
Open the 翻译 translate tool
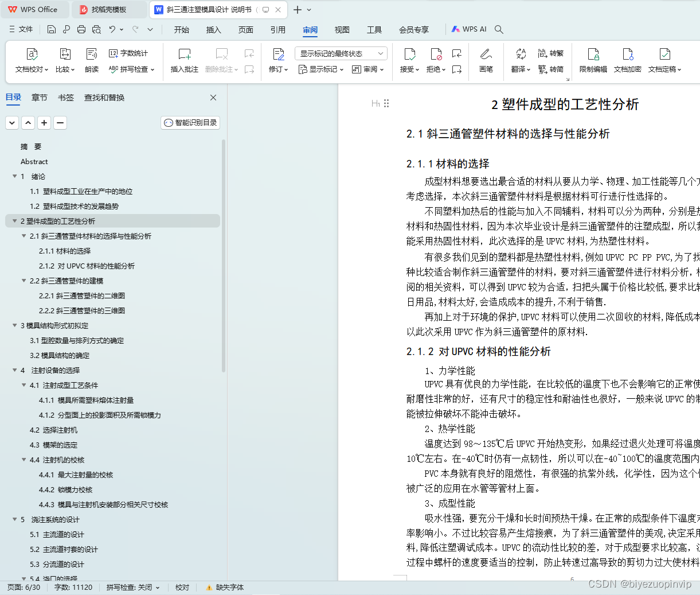pos(521,61)
